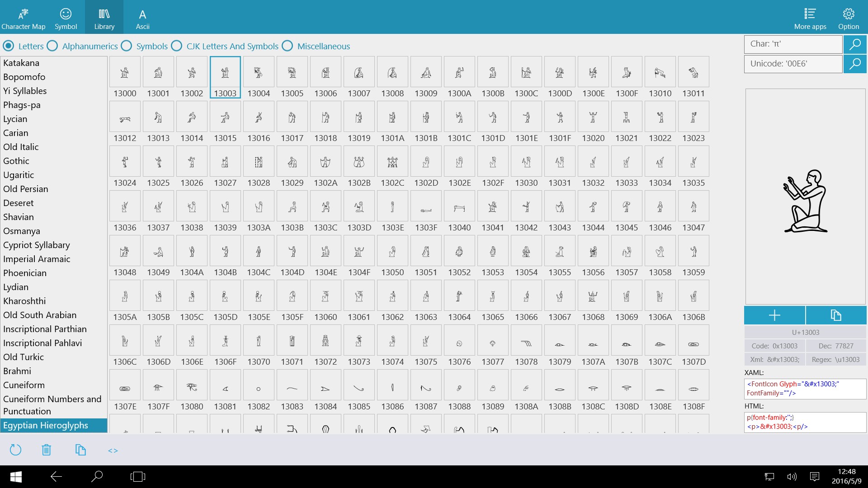Select Cuneiform in the script list
The height and width of the screenshot is (488, 868).
[x=24, y=385]
